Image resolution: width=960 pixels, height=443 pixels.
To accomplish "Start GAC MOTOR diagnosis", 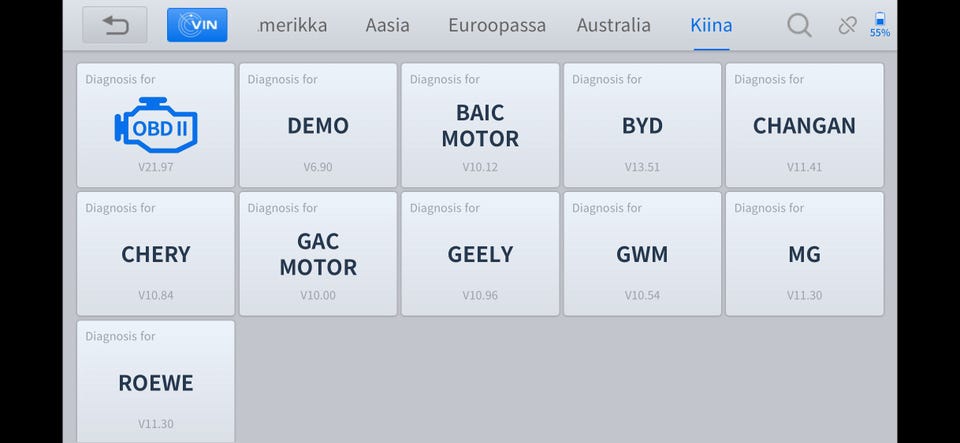I will [318, 254].
